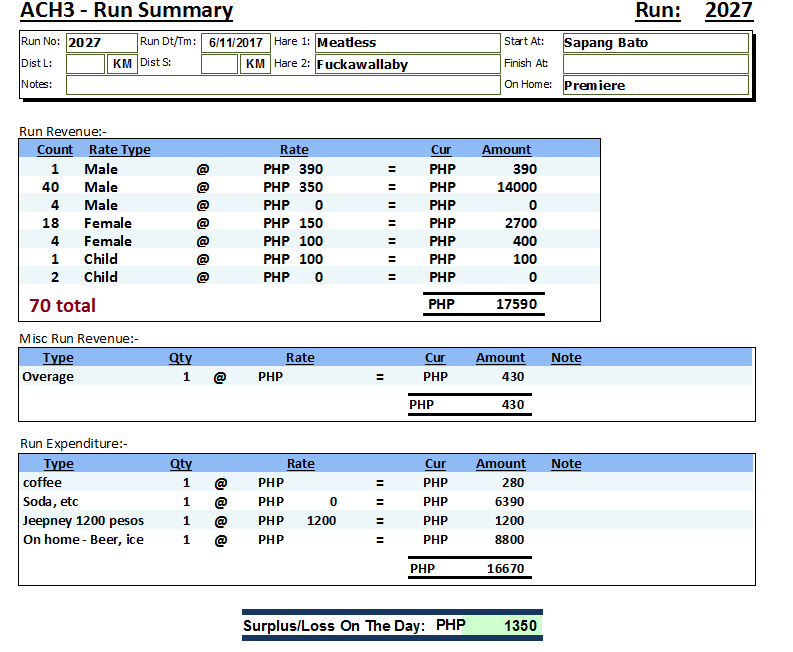Select the Run Dt/Tm date field
This screenshot has width=793, height=652.
point(236,43)
